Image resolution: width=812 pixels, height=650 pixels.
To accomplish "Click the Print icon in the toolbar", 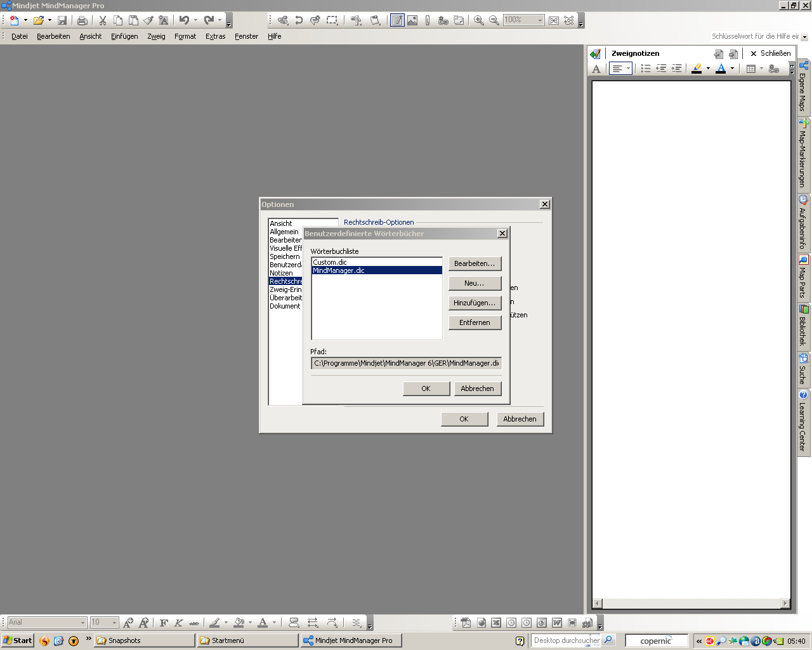I will pyautogui.click(x=82, y=20).
